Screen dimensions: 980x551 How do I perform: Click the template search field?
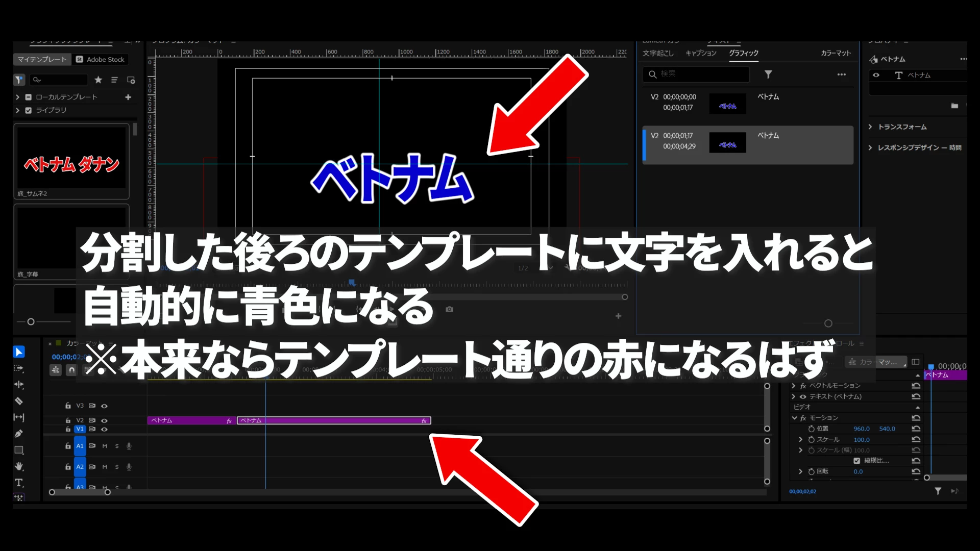coord(59,80)
